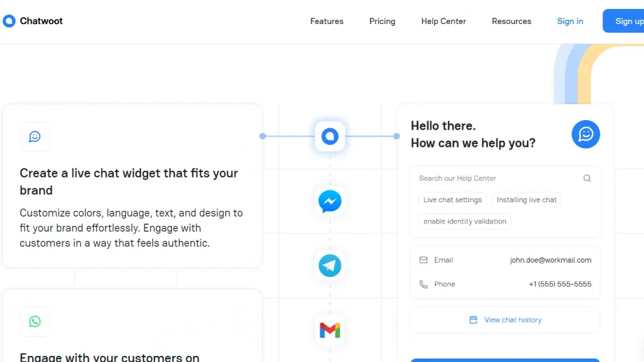Click the 'Engage with your customers on' heading
The height and width of the screenshot is (362, 644).
click(110, 357)
